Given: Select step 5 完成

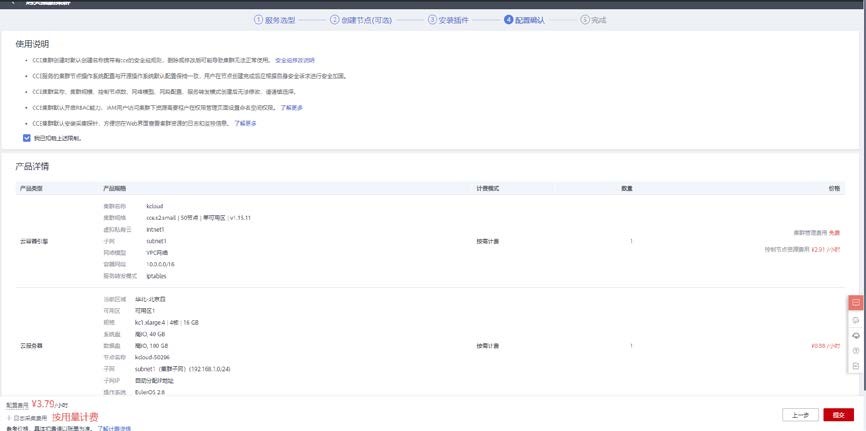Looking at the screenshot, I should click(594, 20).
